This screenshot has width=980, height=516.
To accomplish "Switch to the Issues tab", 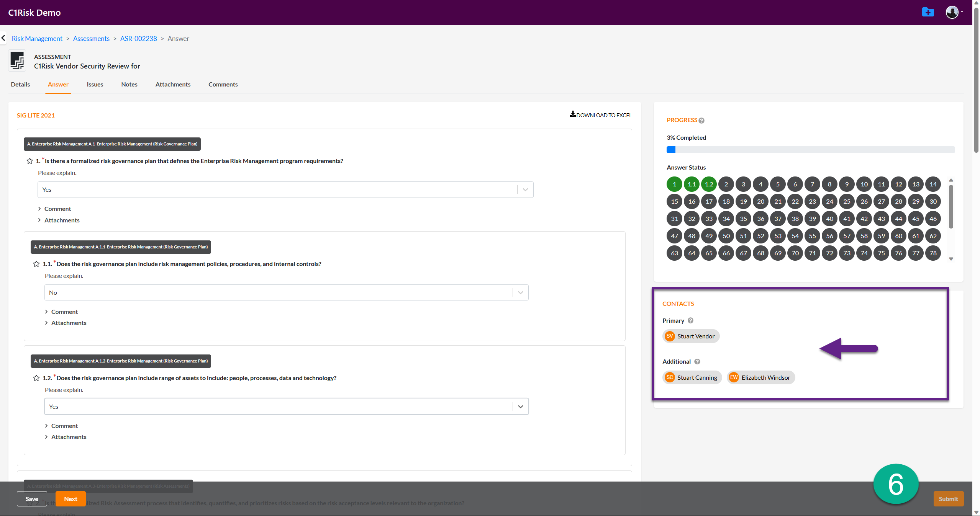I will coord(95,84).
